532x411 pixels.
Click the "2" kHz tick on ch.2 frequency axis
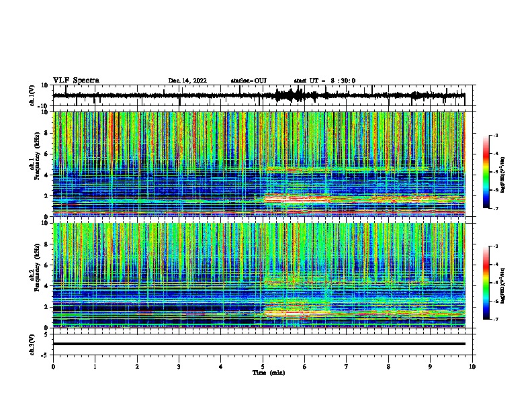pos(47,307)
